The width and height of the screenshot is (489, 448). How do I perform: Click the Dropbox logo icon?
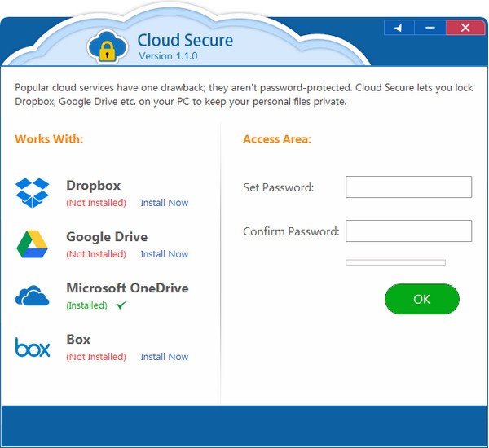pos(33,193)
